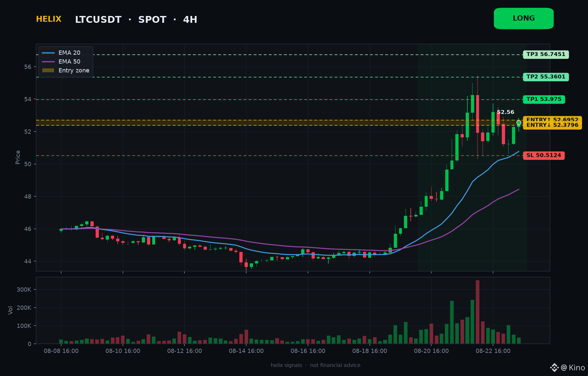
Task: Click the 08-20 16:00 date label
Action: coord(431,351)
